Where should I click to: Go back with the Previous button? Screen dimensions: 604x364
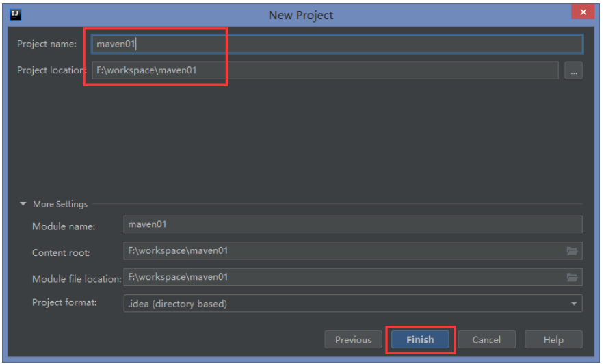353,340
